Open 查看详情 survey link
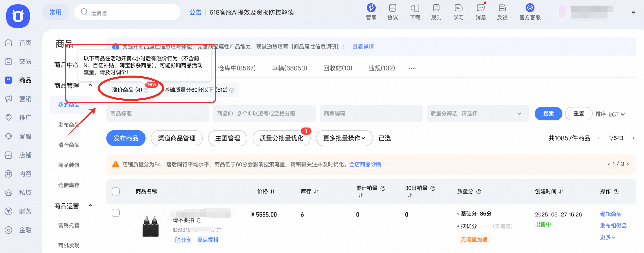The height and width of the screenshot is (253, 644). (363, 47)
